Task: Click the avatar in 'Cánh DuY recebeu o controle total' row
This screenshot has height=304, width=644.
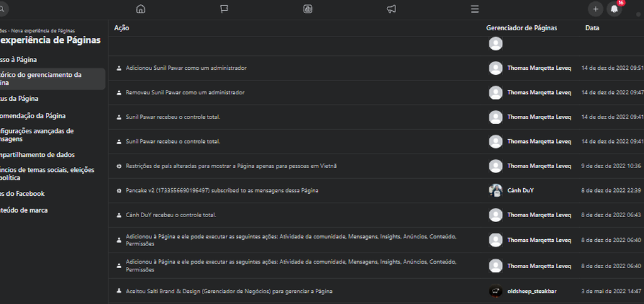Action: pyautogui.click(x=496, y=215)
